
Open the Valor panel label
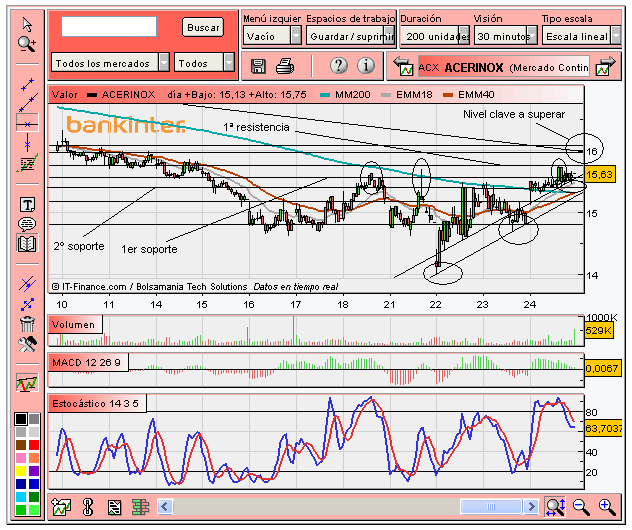tap(64, 95)
